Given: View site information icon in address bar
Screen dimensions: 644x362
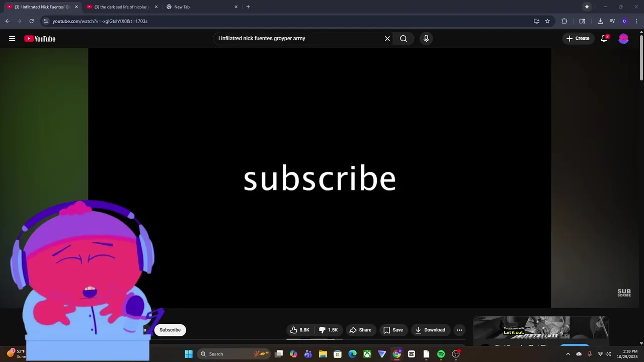Looking at the screenshot, I should (45, 21).
